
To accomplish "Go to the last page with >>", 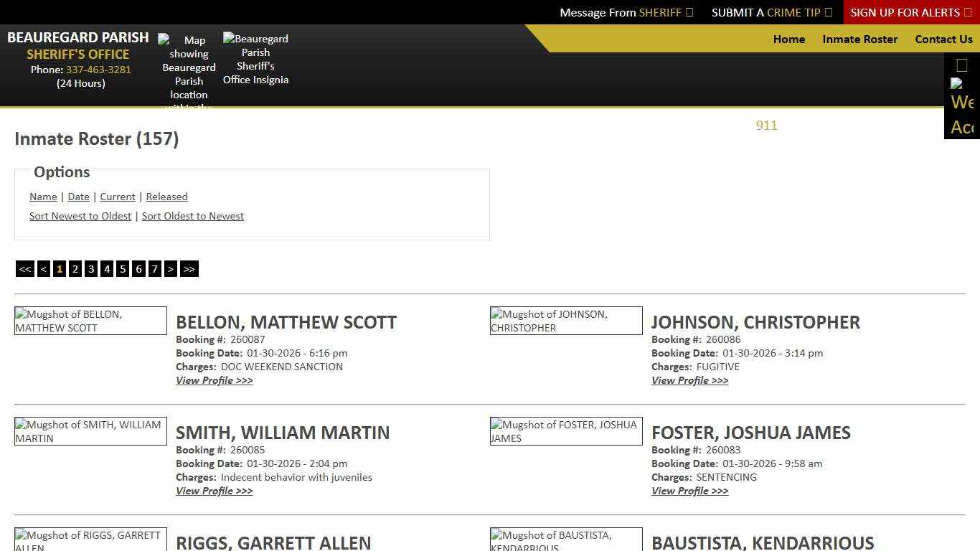I will point(189,268).
